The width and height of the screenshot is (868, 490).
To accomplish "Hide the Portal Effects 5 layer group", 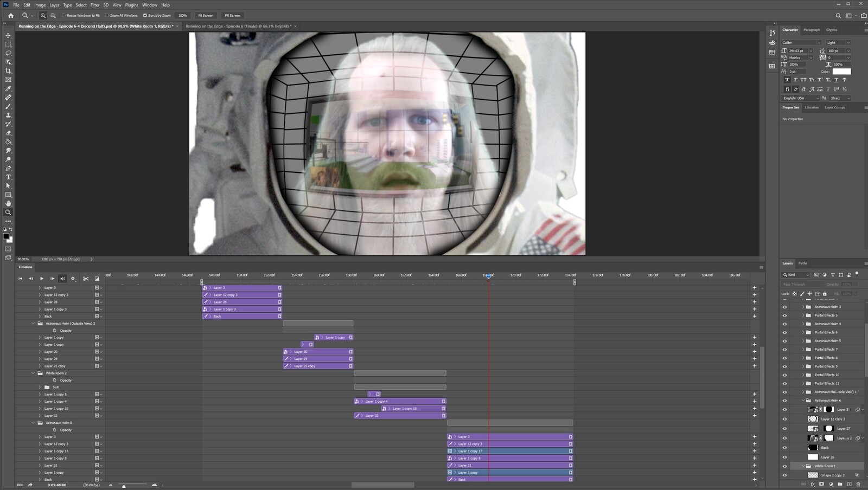I will point(784,315).
